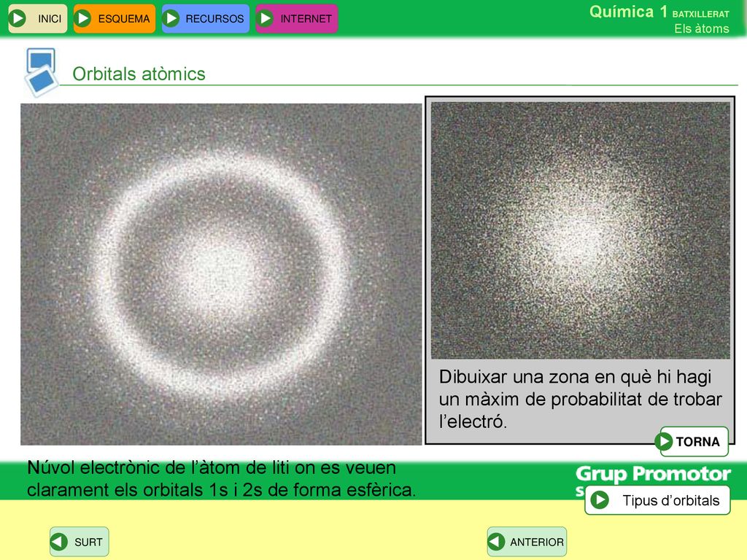Open the INTERNET section

[296, 18]
